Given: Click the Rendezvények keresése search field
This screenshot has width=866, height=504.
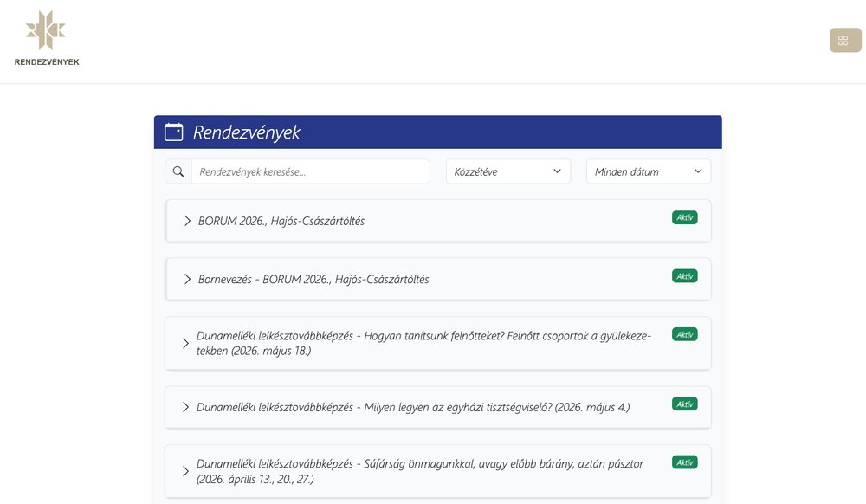Looking at the screenshot, I should click(x=303, y=171).
